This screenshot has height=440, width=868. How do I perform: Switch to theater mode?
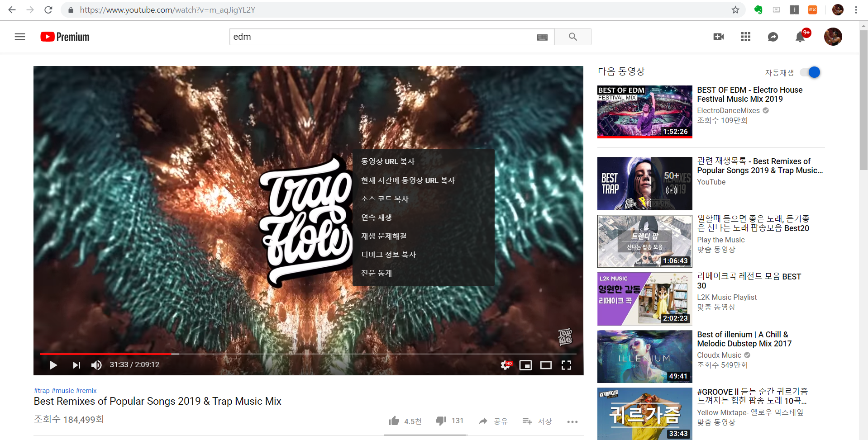coord(546,365)
